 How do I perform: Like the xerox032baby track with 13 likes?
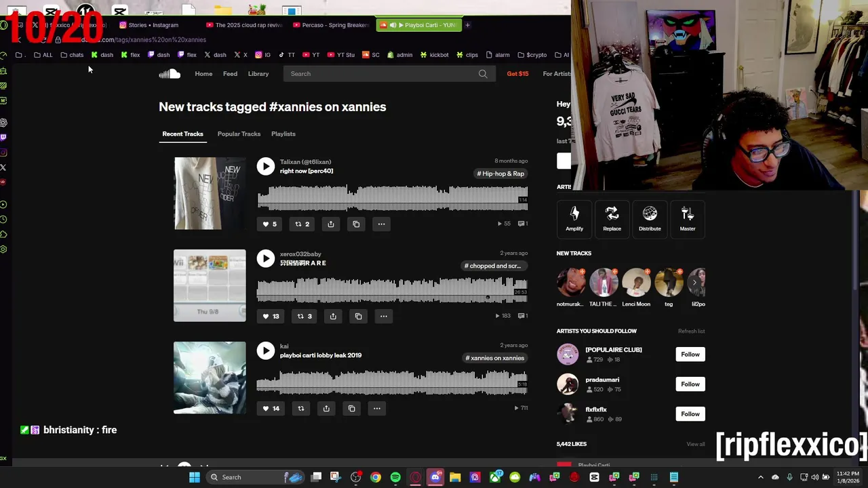271,316
